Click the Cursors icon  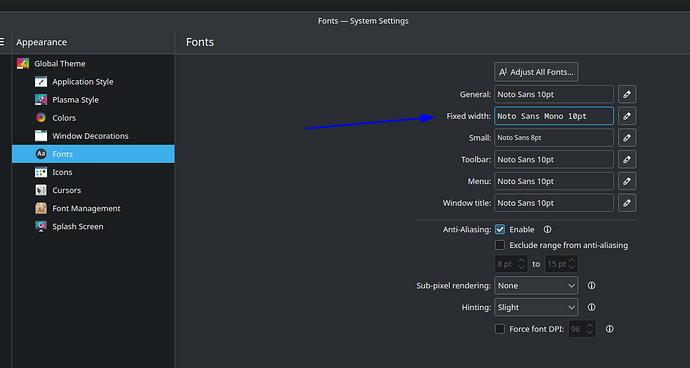(x=41, y=190)
